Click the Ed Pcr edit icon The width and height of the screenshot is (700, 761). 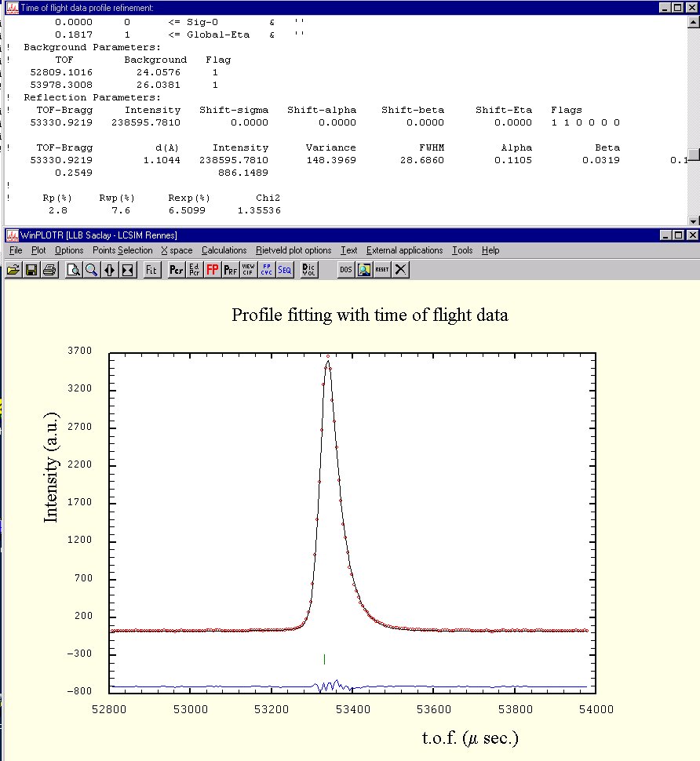pyautogui.click(x=195, y=270)
